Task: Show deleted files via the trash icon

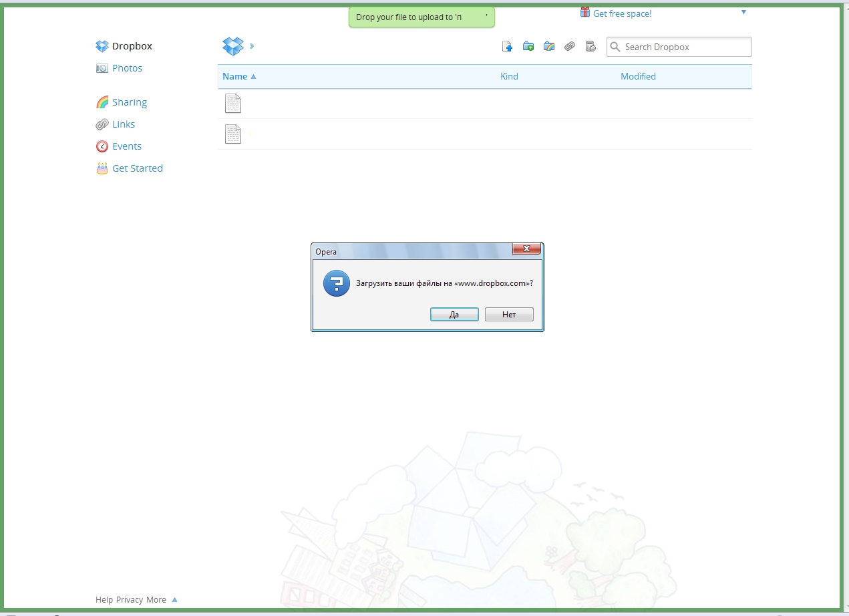Action: click(x=590, y=47)
